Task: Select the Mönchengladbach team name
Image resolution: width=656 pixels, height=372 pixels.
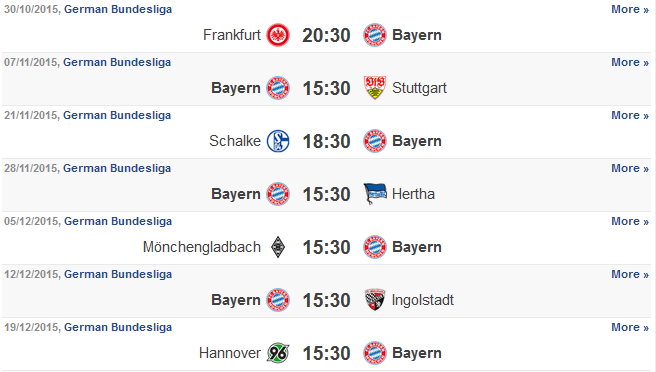Action: (x=202, y=247)
